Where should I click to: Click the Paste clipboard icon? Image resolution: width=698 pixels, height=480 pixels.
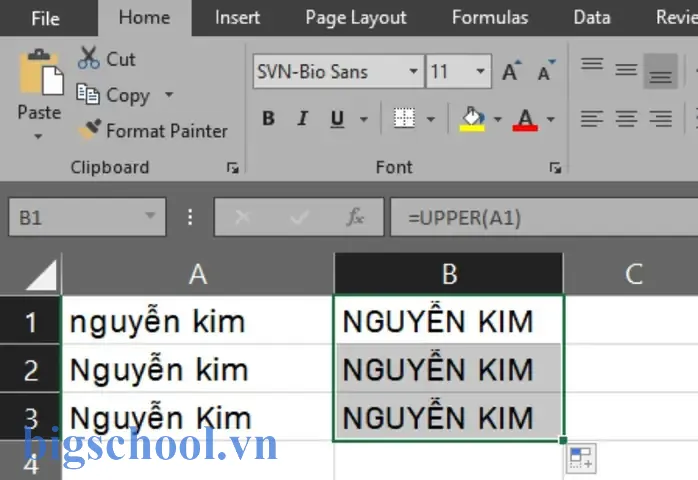[x=41, y=73]
